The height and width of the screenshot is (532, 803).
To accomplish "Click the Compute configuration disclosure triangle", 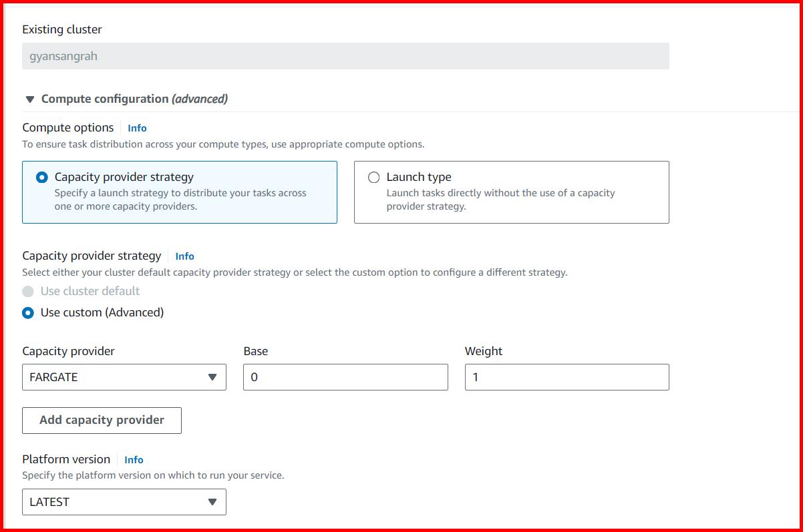I will (x=29, y=98).
